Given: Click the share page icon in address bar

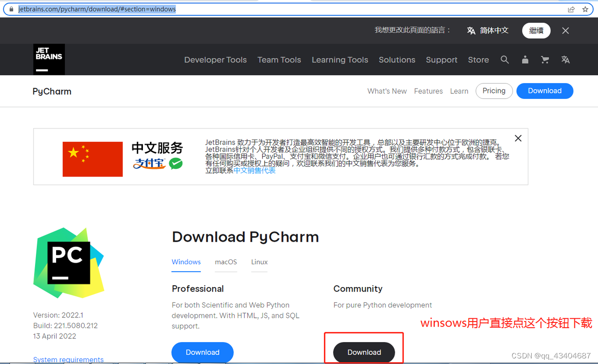Looking at the screenshot, I should 571,9.
